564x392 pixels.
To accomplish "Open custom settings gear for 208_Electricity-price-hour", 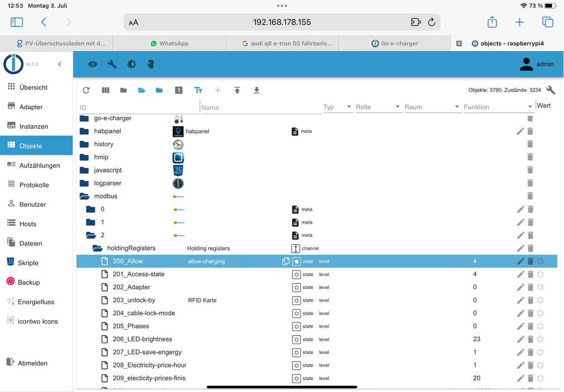I will (x=540, y=365).
